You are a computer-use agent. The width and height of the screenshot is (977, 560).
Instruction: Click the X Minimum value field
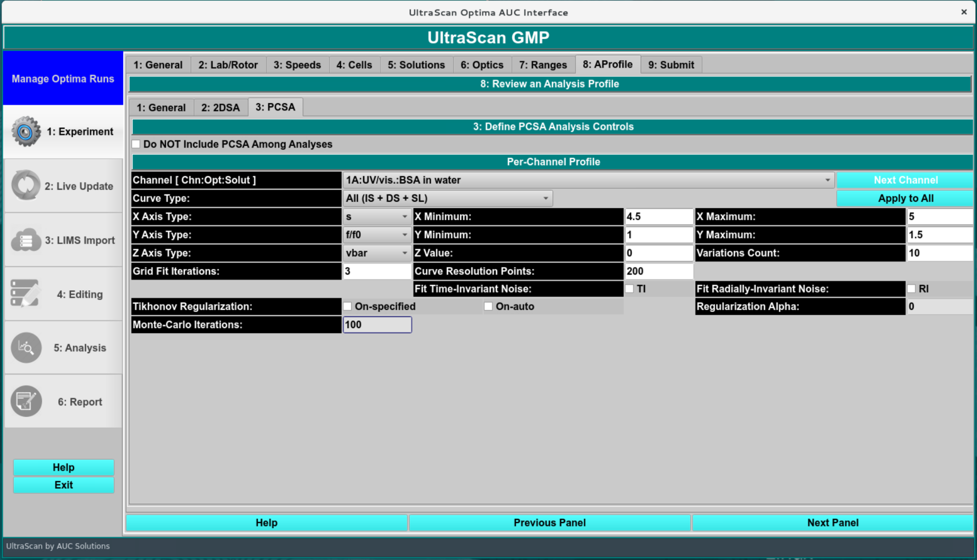point(658,217)
